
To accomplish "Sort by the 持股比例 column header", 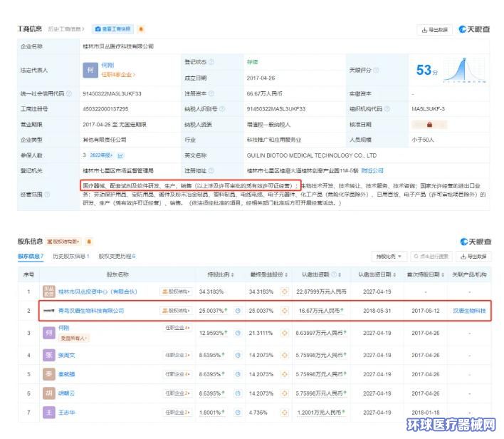I will tap(221, 274).
